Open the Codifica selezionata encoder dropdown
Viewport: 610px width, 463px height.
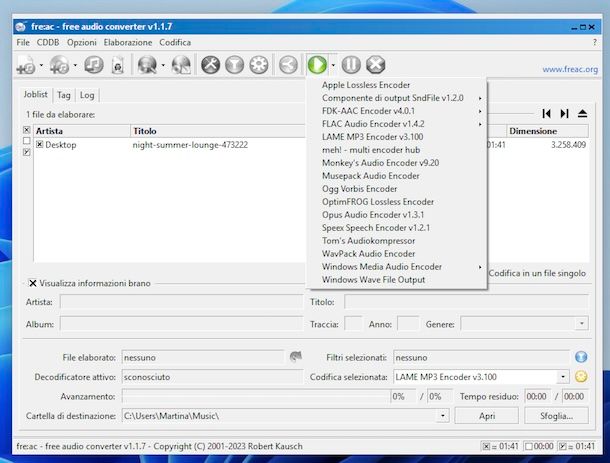(563, 377)
